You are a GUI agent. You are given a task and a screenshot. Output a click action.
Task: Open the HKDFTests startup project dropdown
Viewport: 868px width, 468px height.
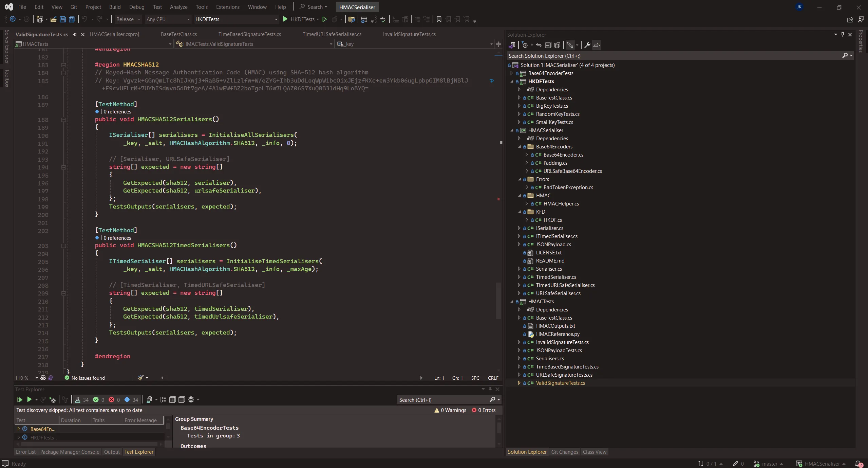[236, 19]
